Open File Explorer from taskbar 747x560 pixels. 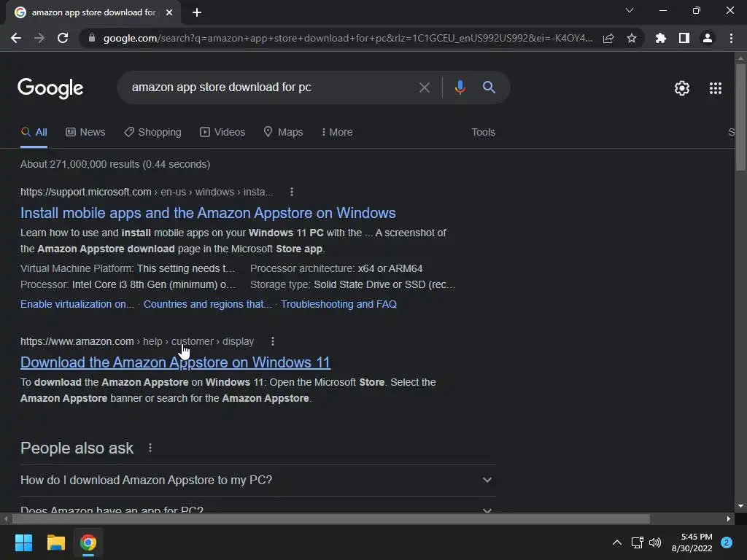(55, 542)
